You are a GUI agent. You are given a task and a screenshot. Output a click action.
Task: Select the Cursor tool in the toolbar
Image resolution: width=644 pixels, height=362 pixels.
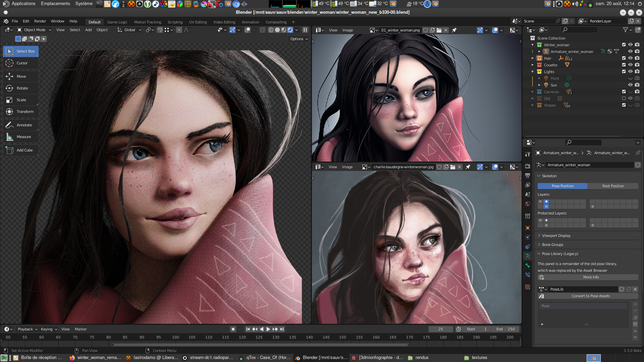[21, 63]
